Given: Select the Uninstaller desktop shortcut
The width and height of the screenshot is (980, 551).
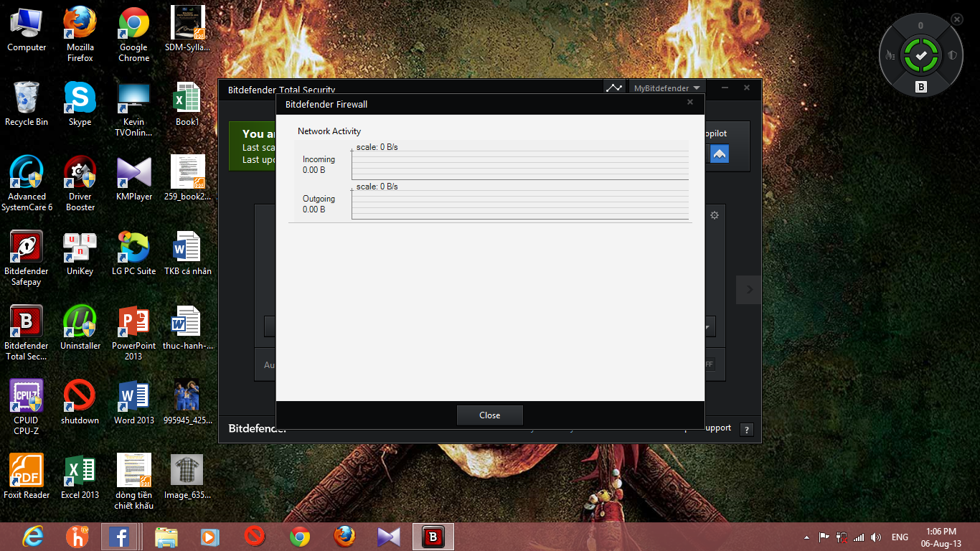Looking at the screenshot, I should [80, 328].
